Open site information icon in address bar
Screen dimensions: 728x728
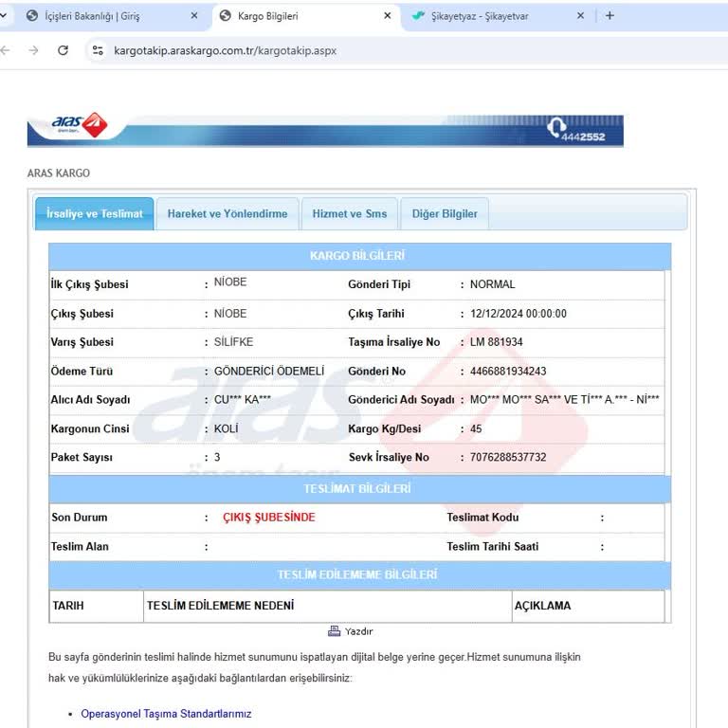coord(98,50)
